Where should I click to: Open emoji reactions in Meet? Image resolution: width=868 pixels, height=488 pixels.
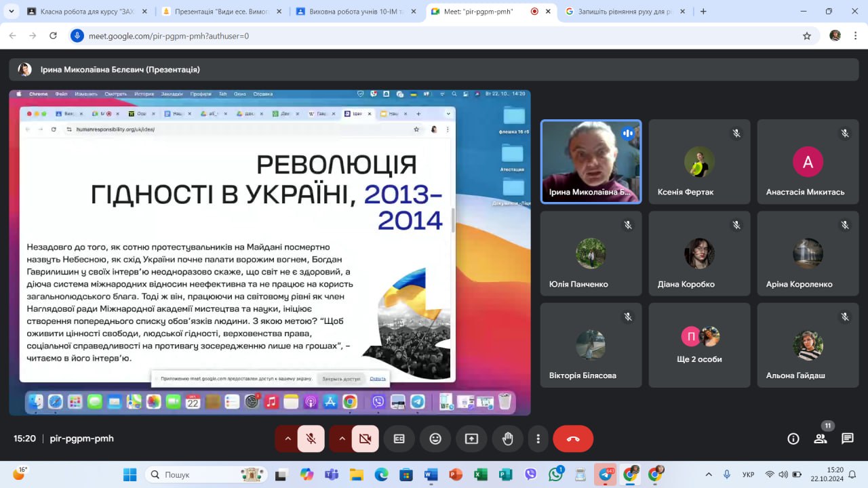pyautogui.click(x=435, y=439)
